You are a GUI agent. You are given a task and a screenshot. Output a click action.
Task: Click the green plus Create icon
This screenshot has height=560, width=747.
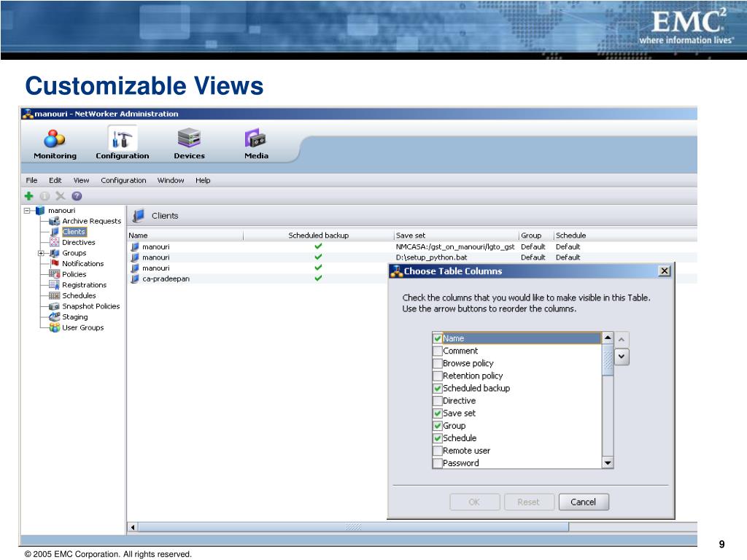(28, 195)
